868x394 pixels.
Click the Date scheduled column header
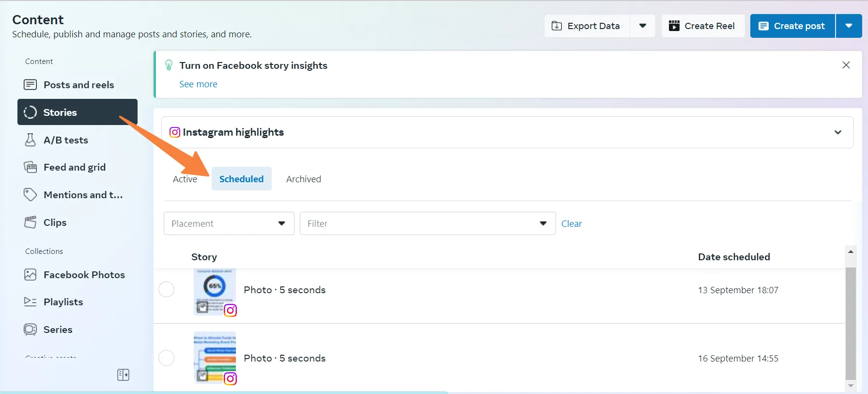pos(734,257)
